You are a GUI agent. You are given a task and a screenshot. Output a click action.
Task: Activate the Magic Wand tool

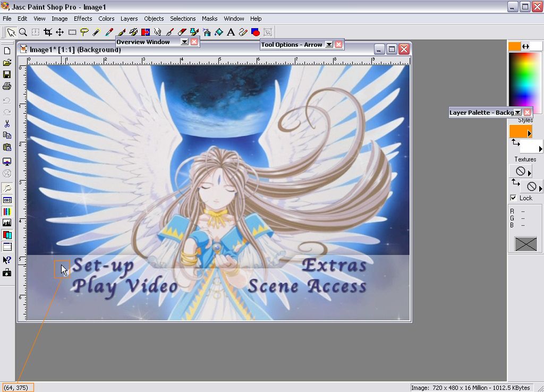coord(96,32)
